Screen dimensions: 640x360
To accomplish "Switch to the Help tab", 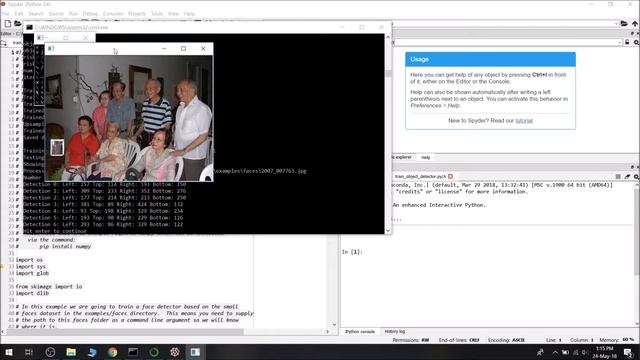I will [426, 157].
